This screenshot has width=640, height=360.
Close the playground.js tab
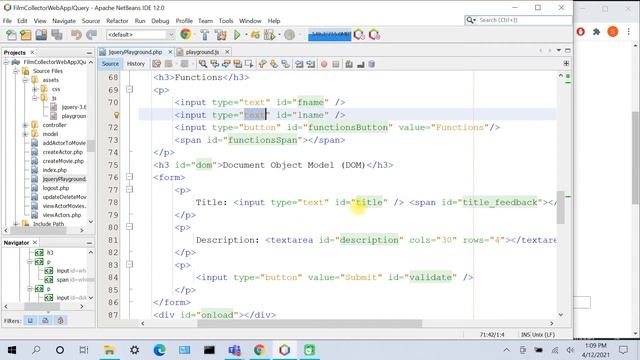pyautogui.click(x=227, y=52)
